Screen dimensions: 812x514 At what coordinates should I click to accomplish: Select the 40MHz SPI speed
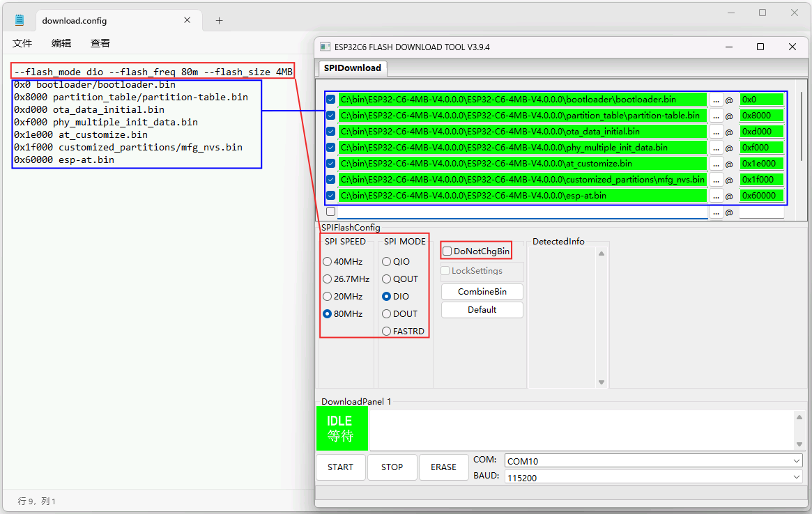(328, 262)
